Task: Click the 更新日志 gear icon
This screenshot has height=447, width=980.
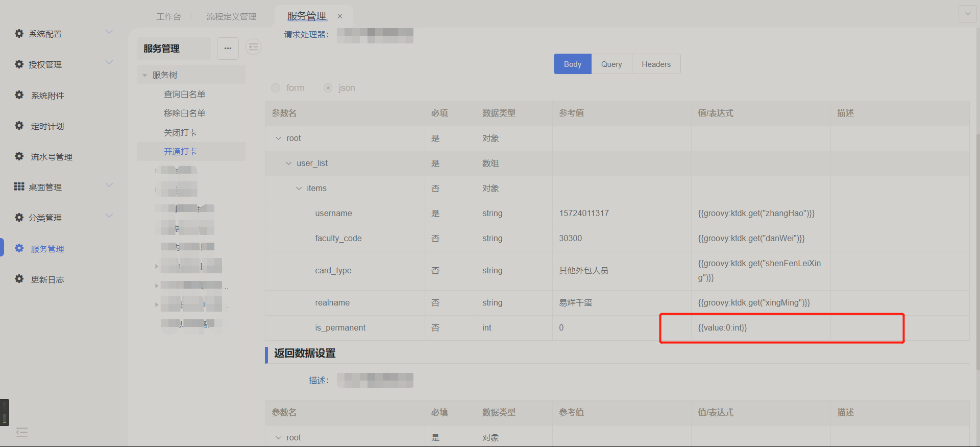Action: tap(19, 279)
